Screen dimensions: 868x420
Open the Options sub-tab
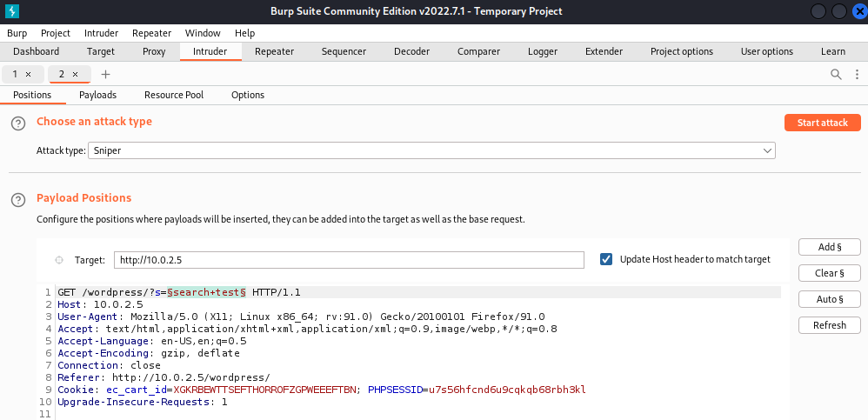pyautogui.click(x=248, y=95)
